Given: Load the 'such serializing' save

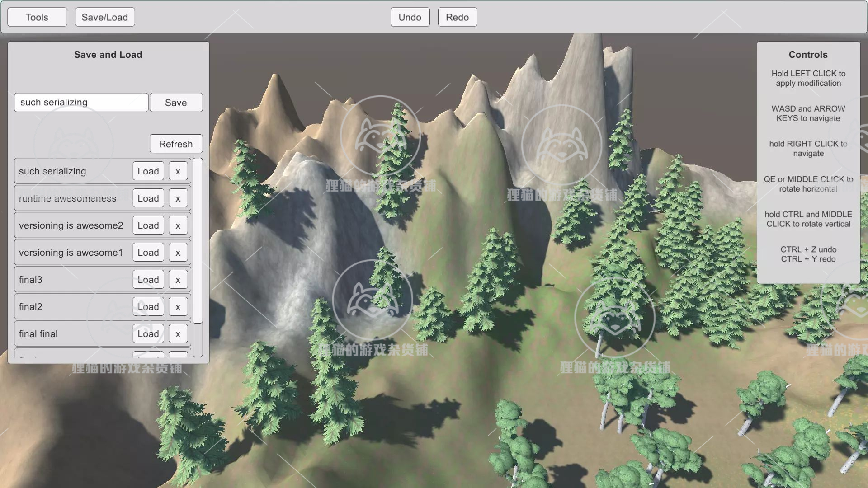Looking at the screenshot, I should (148, 171).
